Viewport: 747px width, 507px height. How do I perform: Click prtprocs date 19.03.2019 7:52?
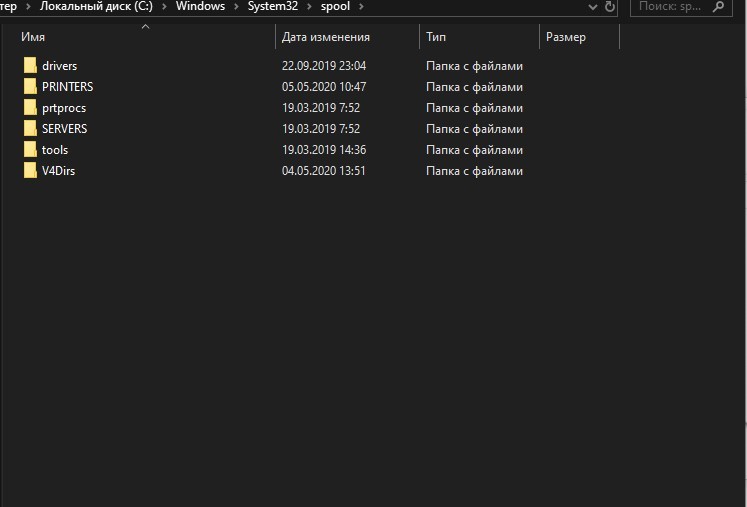tap(321, 108)
